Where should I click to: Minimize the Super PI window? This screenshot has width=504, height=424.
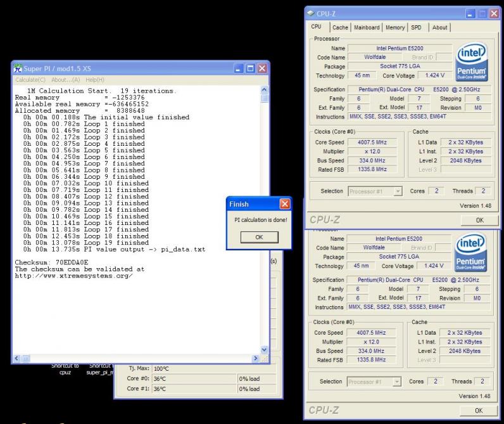(238, 68)
